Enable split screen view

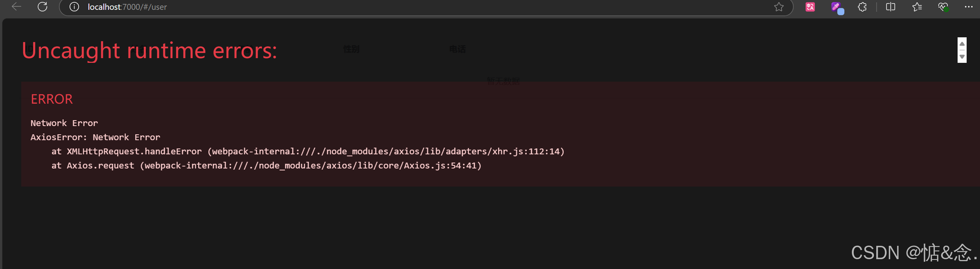pos(890,7)
